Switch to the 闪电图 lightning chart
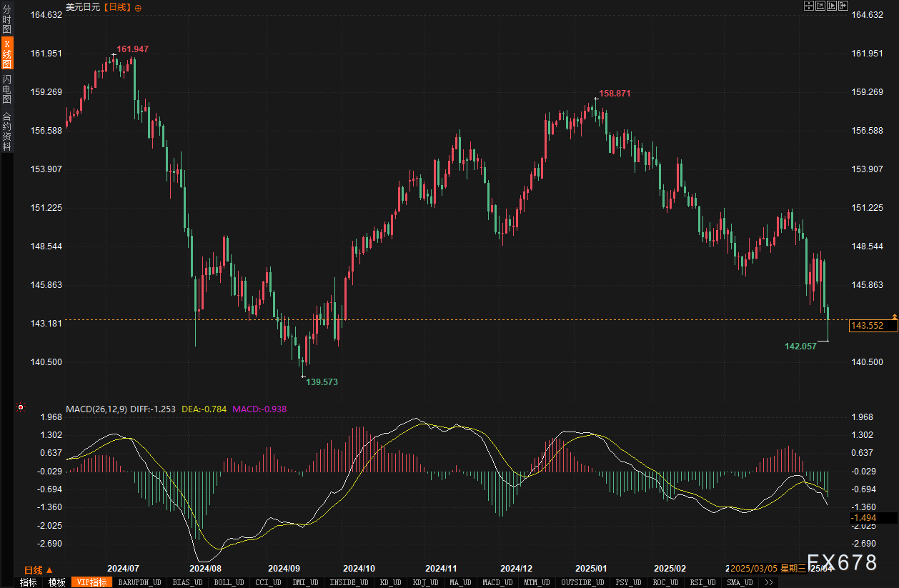The width and height of the screenshot is (899, 588). (6, 89)
